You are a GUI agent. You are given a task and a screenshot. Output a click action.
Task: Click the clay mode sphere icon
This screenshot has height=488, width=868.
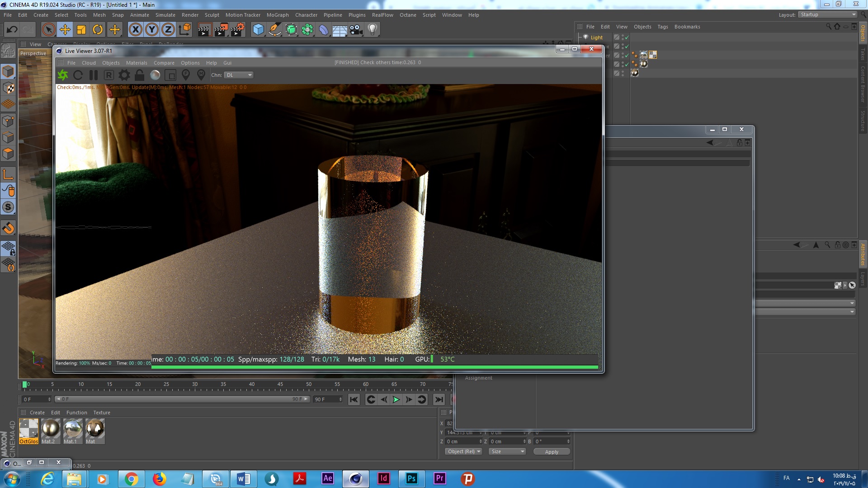[155, 75]
